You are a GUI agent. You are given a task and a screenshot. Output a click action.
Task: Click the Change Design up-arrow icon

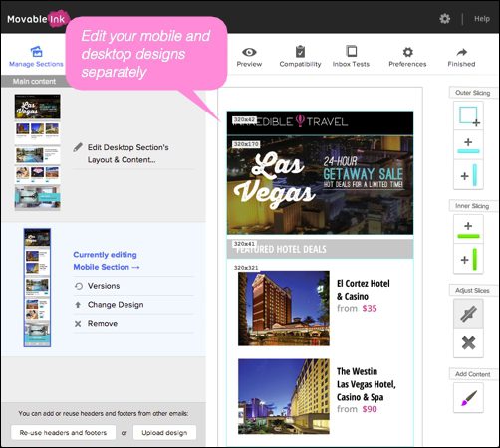click(78, 305)
